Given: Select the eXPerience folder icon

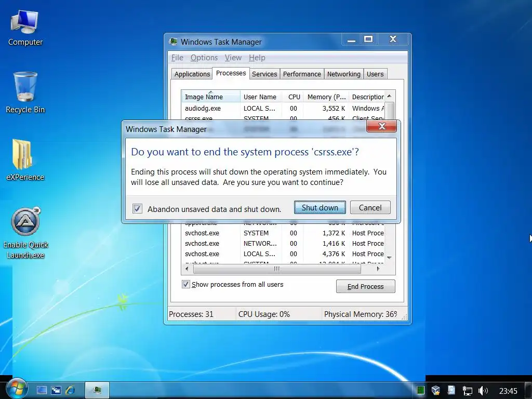Looking at the screenshot, I should (25, 160).
